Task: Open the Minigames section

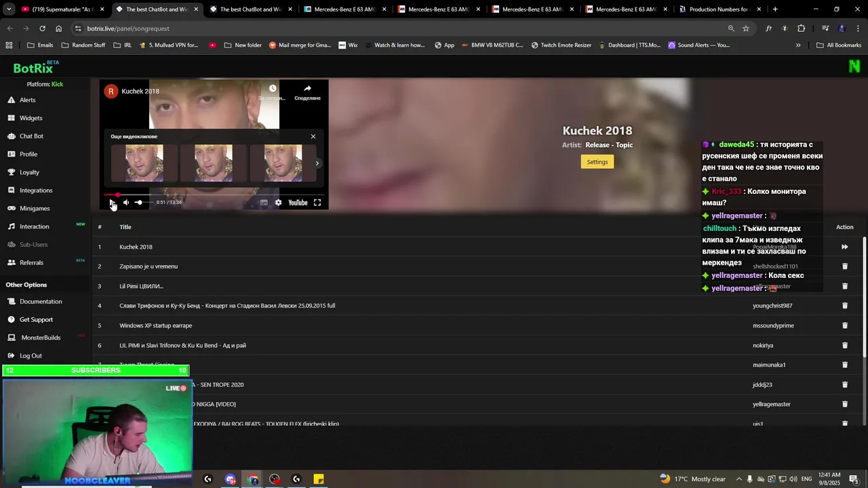Action: (x=35, y=208)
